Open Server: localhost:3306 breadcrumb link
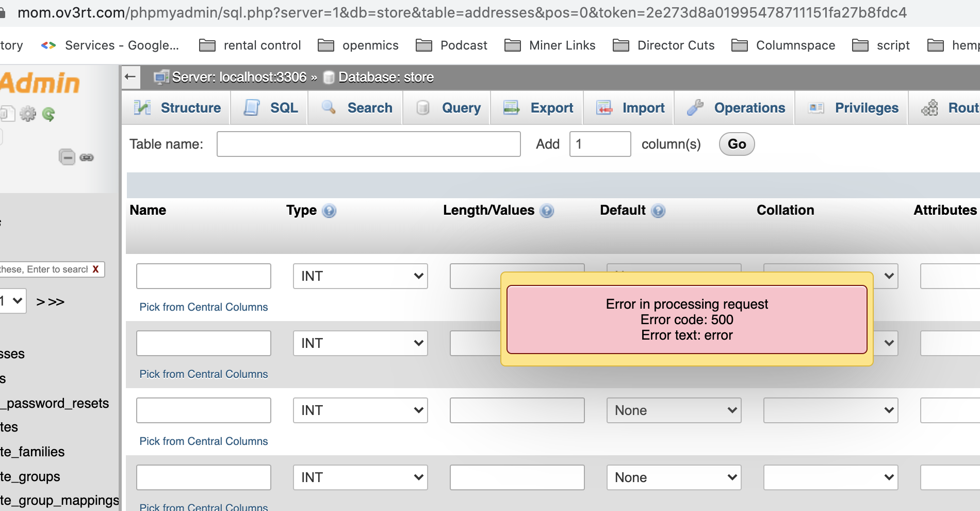The width and height of the screenshot is (980, 511). [239, 77]
